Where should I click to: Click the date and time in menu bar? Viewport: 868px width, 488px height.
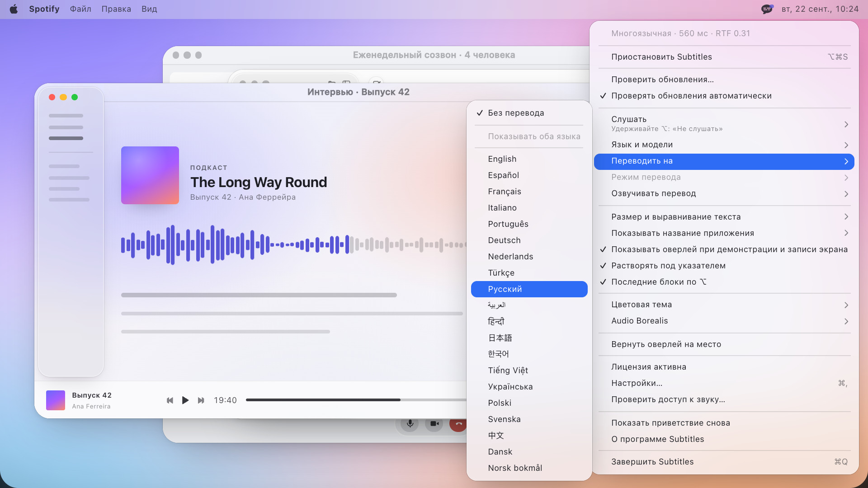pyautogui.click(x=820, y=9)
